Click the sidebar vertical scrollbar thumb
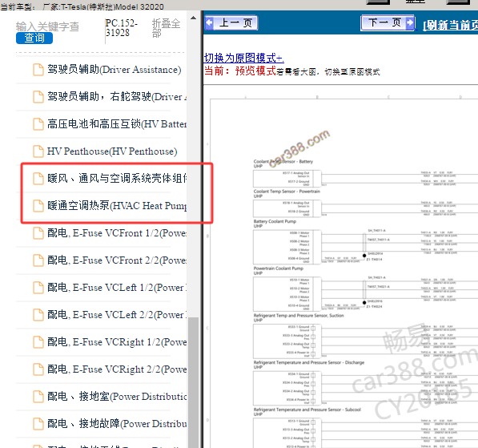Image resolution: width=478 pixels, height=448 pixels. [193, 382]
